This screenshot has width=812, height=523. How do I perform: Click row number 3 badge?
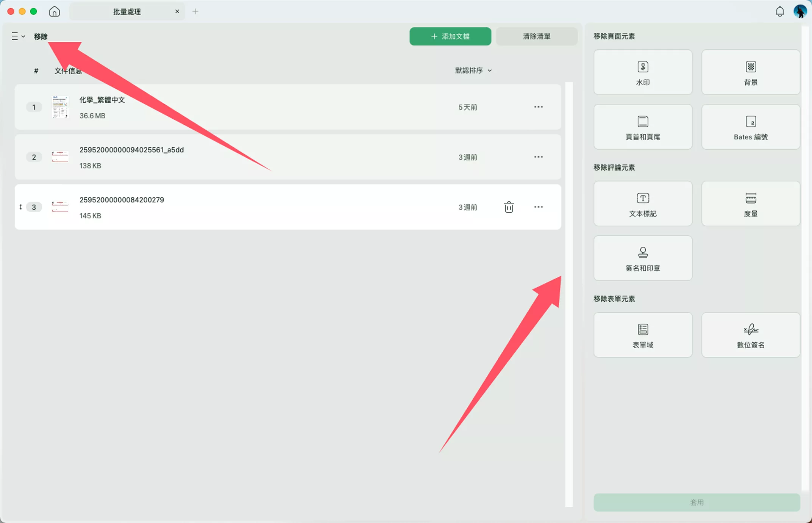pos(34,207)
